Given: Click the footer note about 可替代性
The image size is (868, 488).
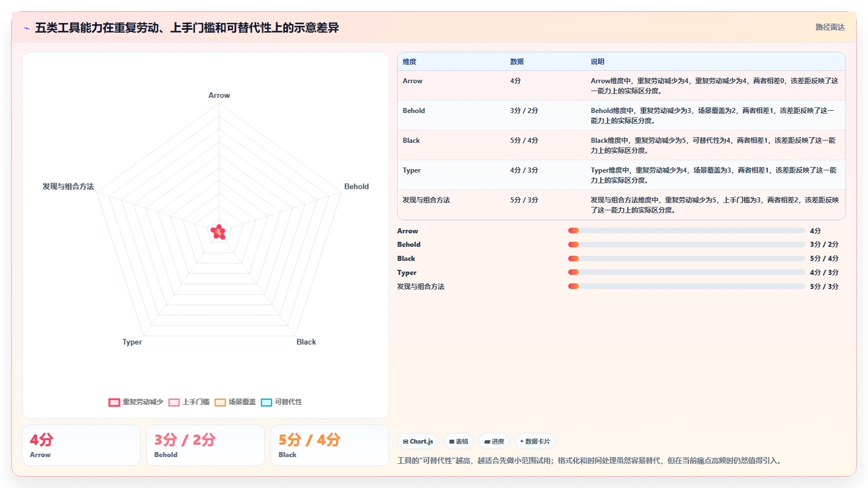Looking at the screenshot, I should click(x=589, y=461).
